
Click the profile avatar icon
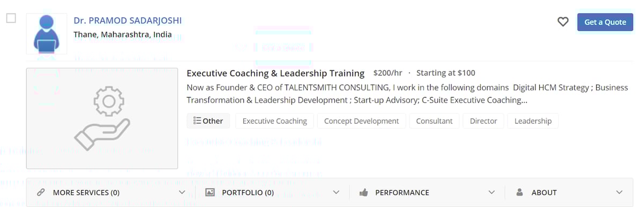[x=47, y=33]
